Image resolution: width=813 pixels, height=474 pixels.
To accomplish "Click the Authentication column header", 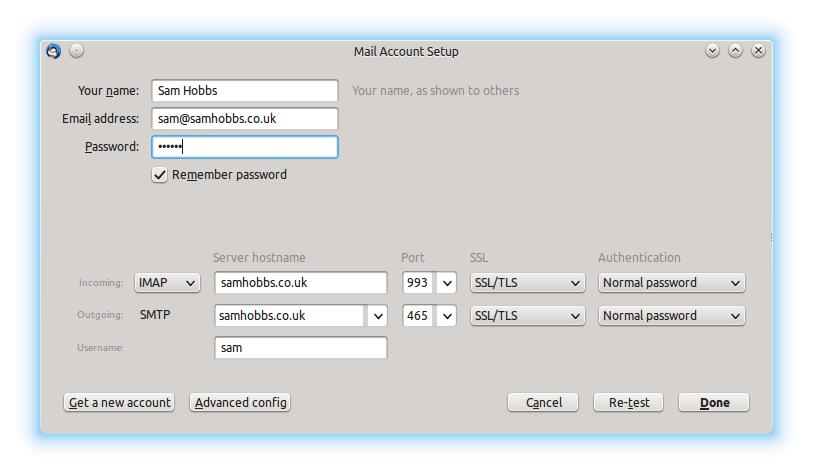I will tap(639, 258).
